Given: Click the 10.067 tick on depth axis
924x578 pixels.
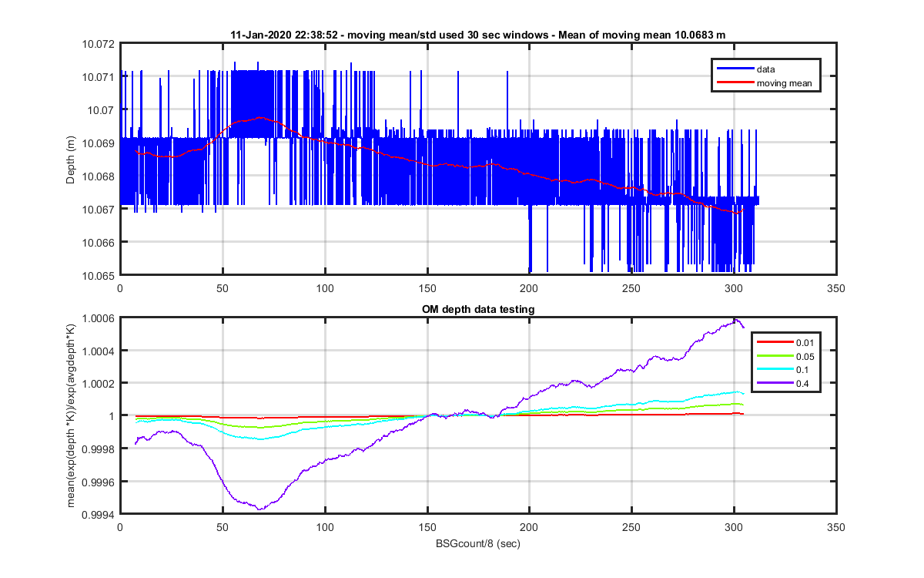Looking at the screenshot, I should click(99, 210).
